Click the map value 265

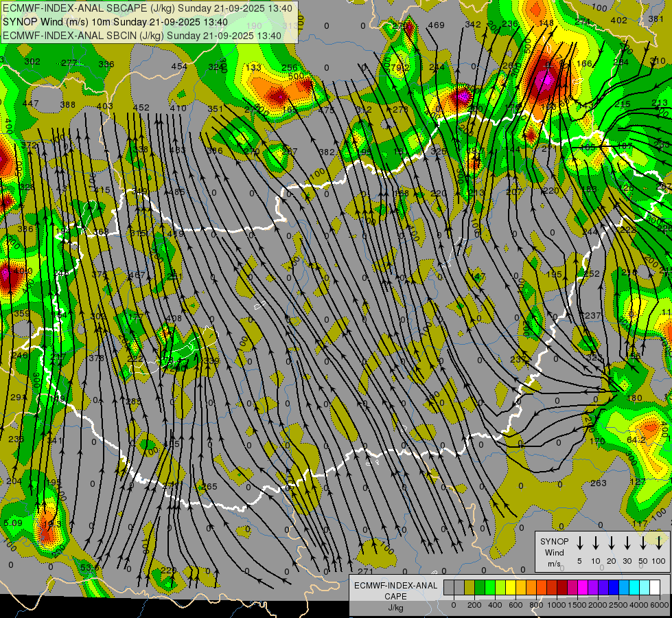(209, 486)
